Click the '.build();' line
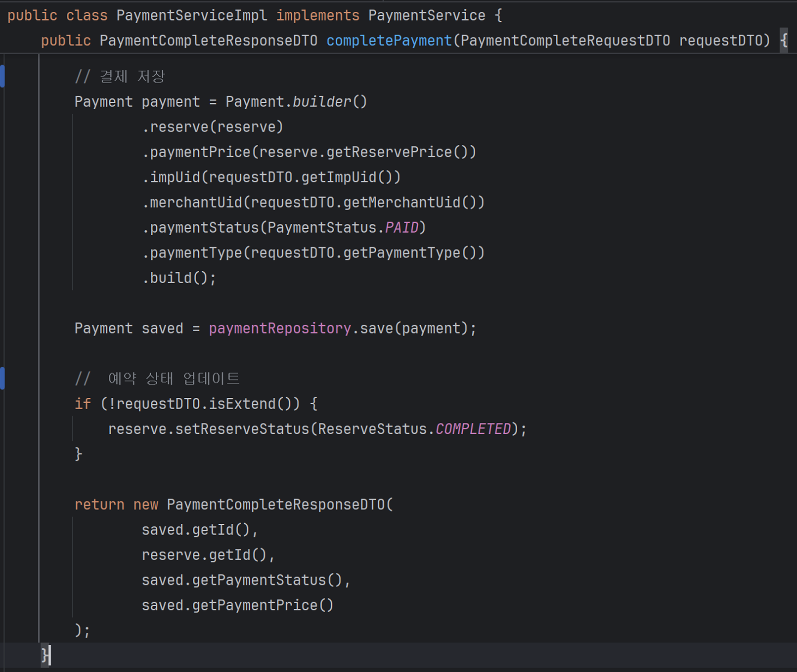 click(x=179, y=278)
